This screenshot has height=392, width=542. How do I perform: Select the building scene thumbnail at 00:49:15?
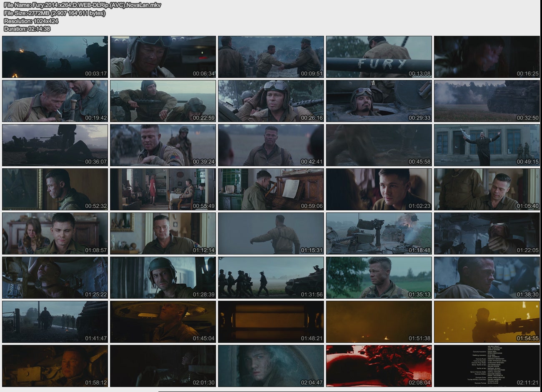click(x=487, y=145)
